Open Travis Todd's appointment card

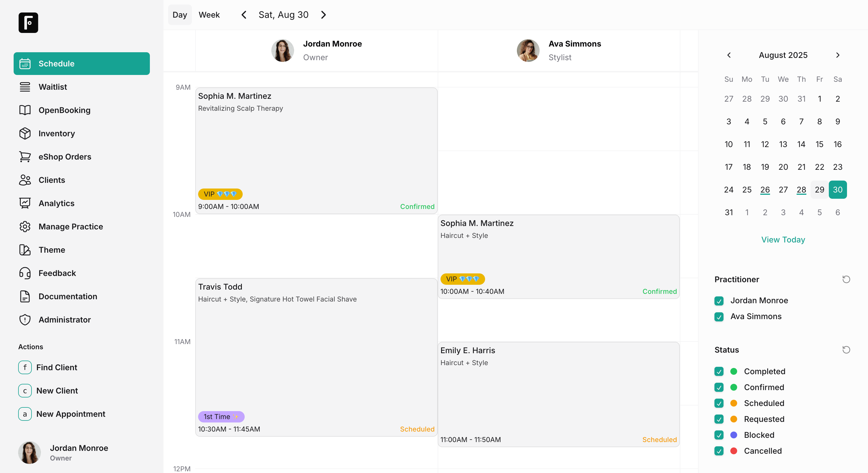pos(316,357)
